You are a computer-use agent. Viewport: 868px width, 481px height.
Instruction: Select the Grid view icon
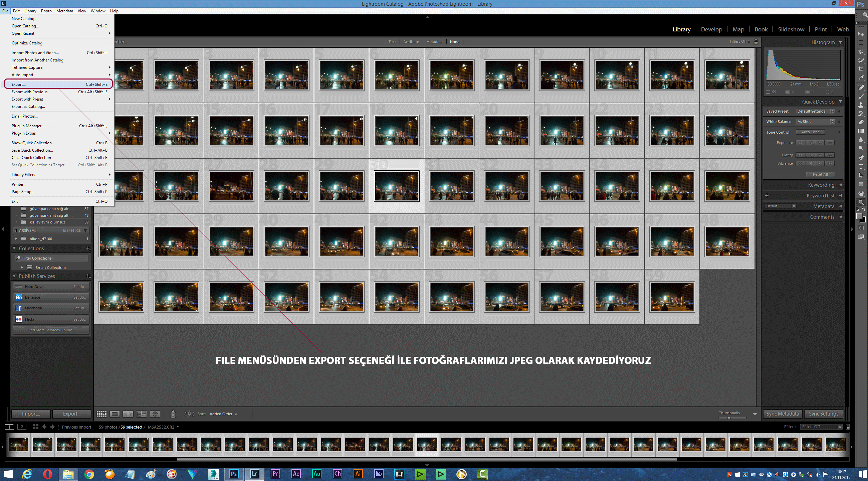[101, 414]
